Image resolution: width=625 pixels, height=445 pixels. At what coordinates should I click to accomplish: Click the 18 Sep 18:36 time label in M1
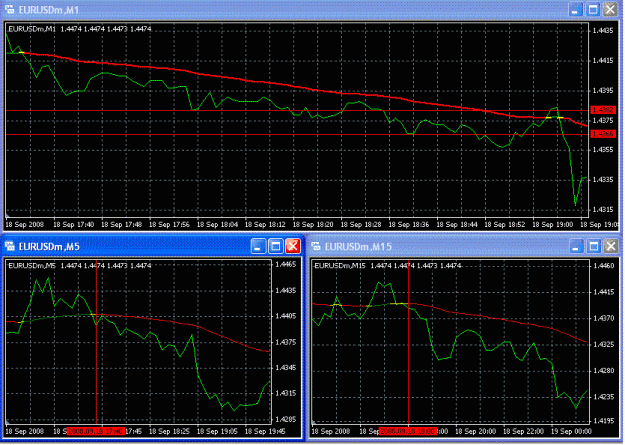(x=409, y=224)
